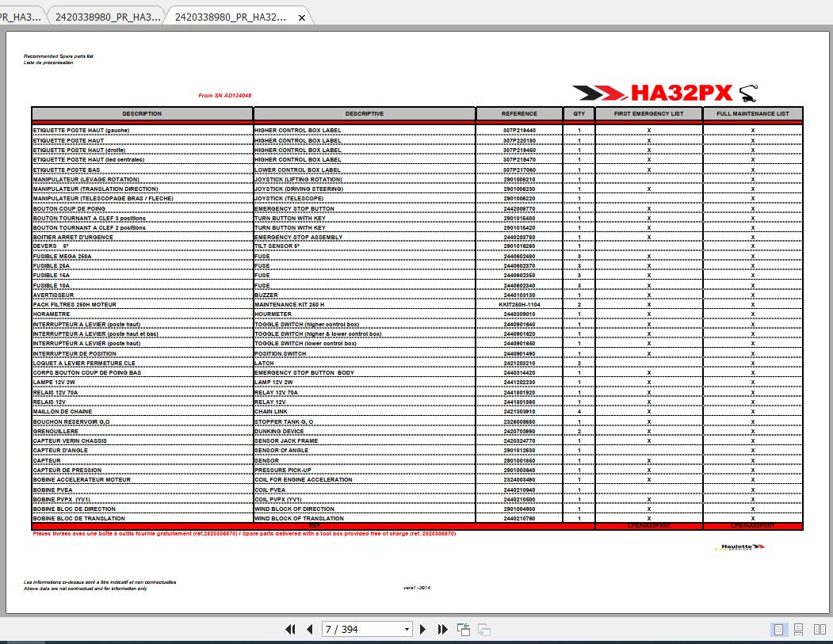This screenshot has height=644, width=833.
Task: Go to the first page
Action: pos(290,629)
